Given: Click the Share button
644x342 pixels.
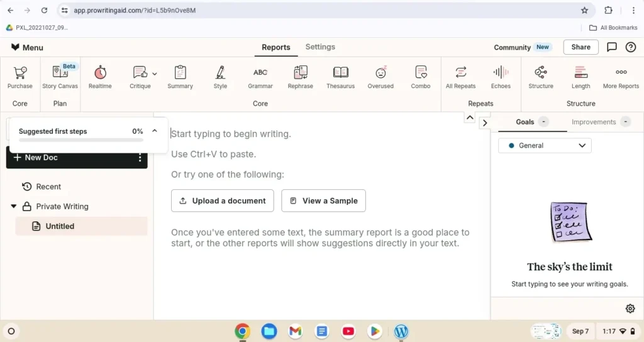Looking at the screenshot, I should pyautogui.click(x=580, y=47).
